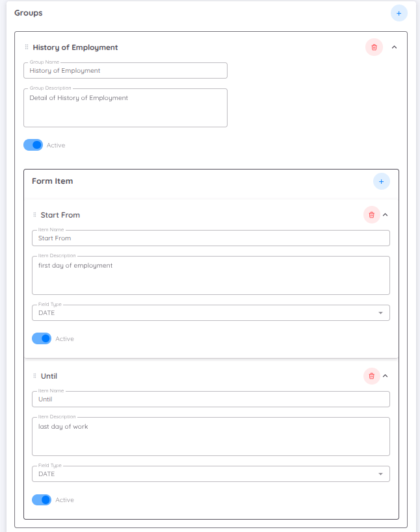Add a new form item
420x532 pixels.
tap(381, 181)
